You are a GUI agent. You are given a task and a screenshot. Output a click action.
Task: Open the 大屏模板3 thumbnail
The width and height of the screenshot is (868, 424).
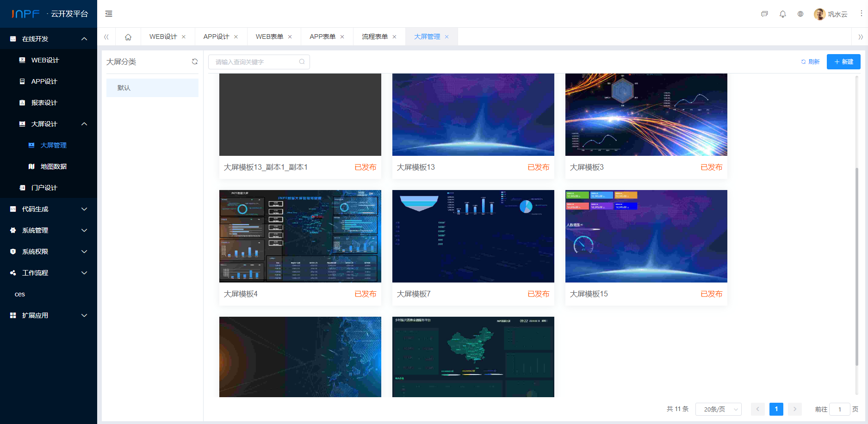(646, 115)
